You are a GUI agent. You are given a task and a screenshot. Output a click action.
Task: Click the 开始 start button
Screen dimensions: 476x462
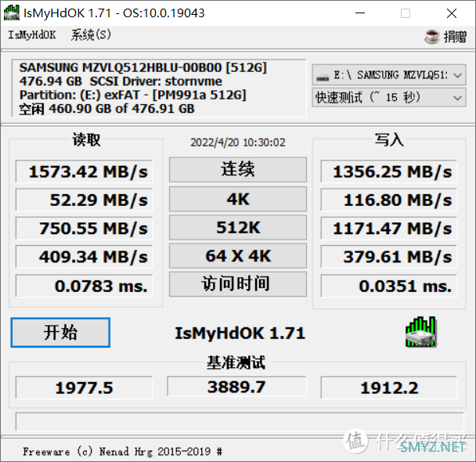60,332
